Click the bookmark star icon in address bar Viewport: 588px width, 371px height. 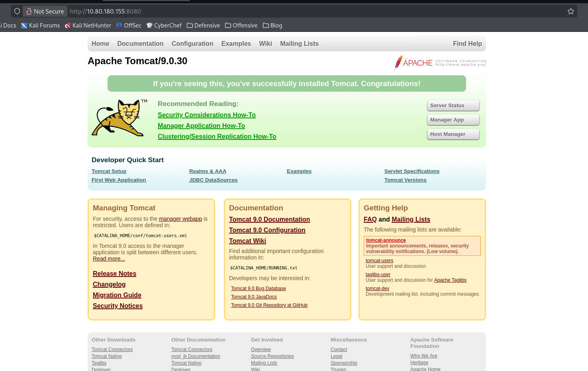click(x=570, y=12)
